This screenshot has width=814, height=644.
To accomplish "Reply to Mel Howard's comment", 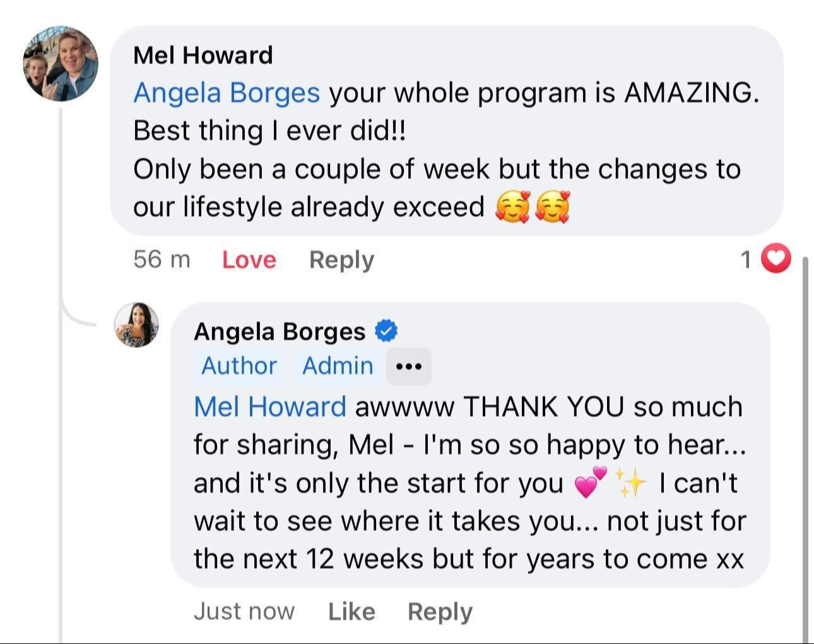I will (341, 260).
